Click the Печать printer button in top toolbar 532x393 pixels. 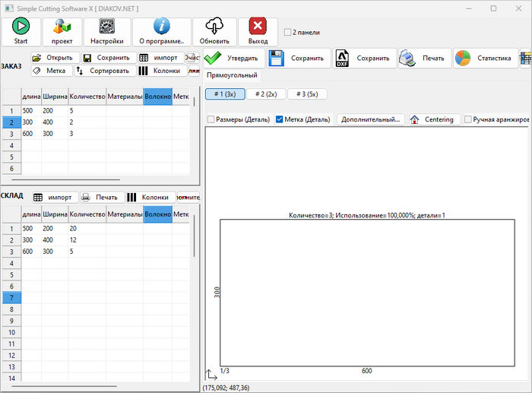point(425,58)
